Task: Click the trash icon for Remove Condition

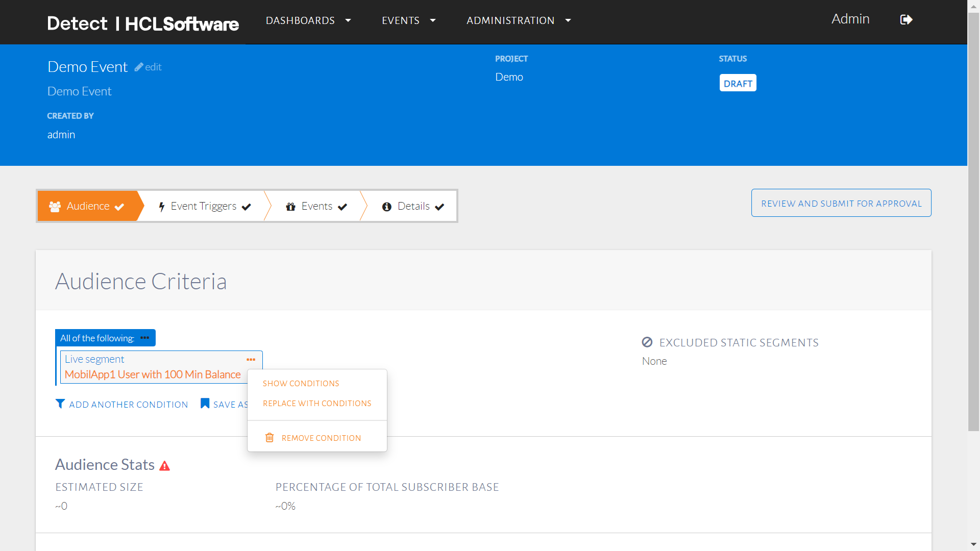Action: pos(269,438)
